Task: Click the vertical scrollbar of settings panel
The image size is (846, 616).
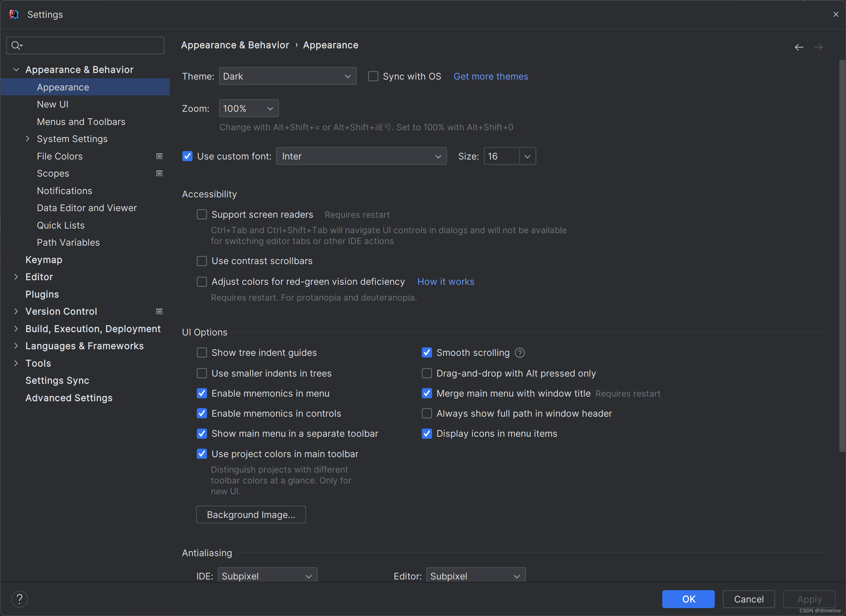Action: click(842, 256)
